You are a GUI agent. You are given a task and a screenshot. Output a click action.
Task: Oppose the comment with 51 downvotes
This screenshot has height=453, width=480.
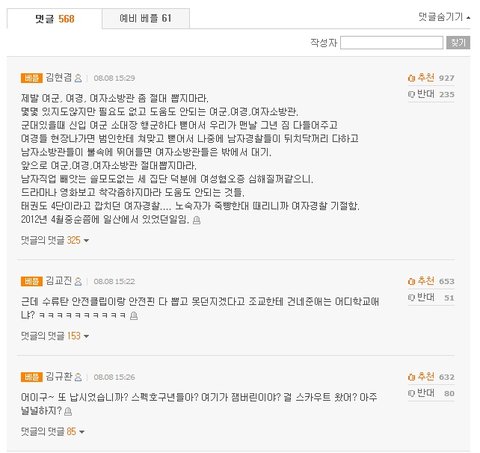[x=421, y=297]
